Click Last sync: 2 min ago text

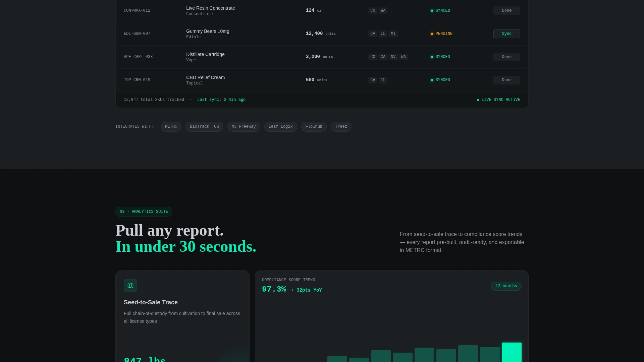[221, 100]
